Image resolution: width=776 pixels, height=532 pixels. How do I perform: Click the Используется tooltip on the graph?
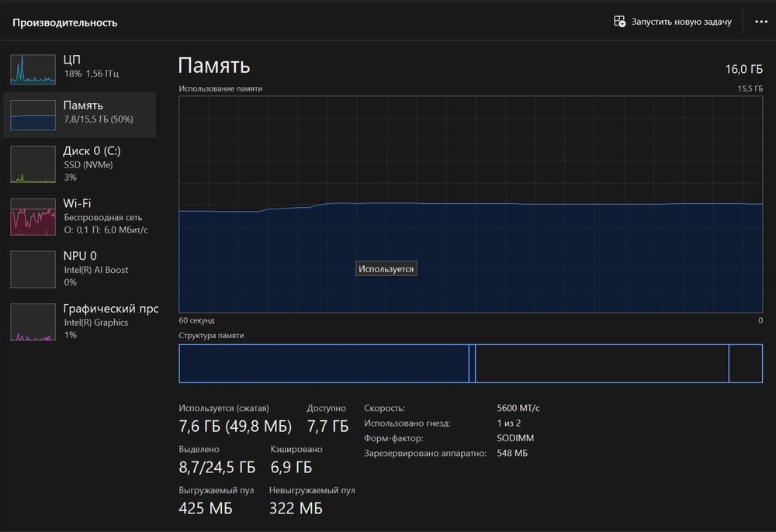pos(386,269)
